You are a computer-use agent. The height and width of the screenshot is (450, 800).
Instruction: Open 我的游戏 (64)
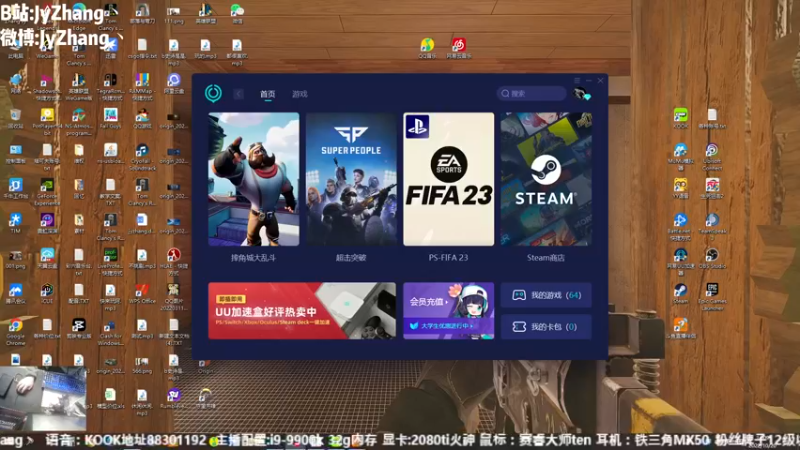(x=546, y=295)
